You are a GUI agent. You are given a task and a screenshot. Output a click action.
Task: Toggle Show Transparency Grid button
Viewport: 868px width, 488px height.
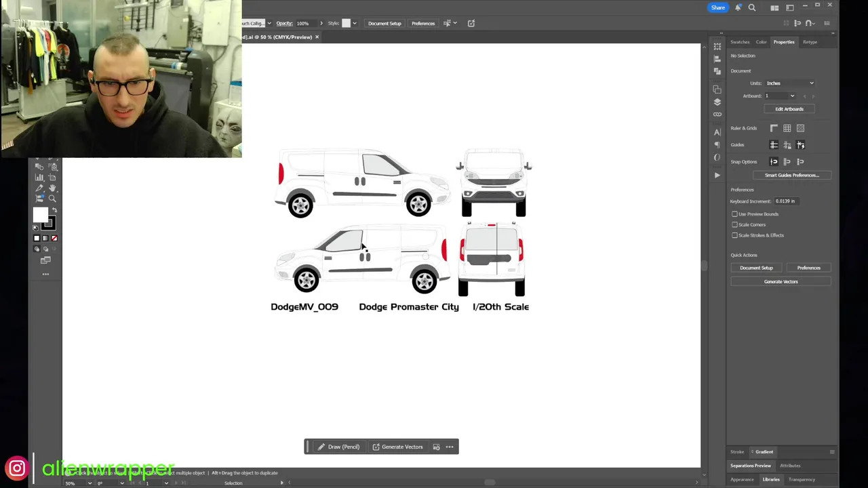(x=801, y=128)
